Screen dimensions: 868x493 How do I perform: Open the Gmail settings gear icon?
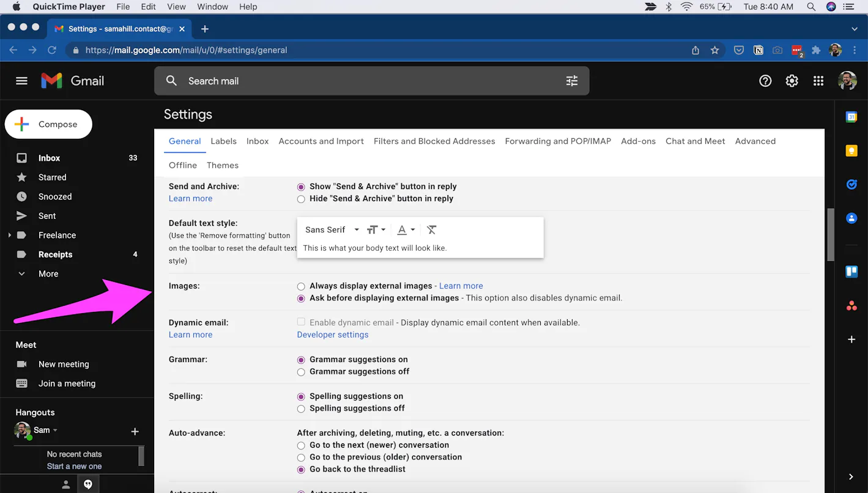click(x=792, y=81)
